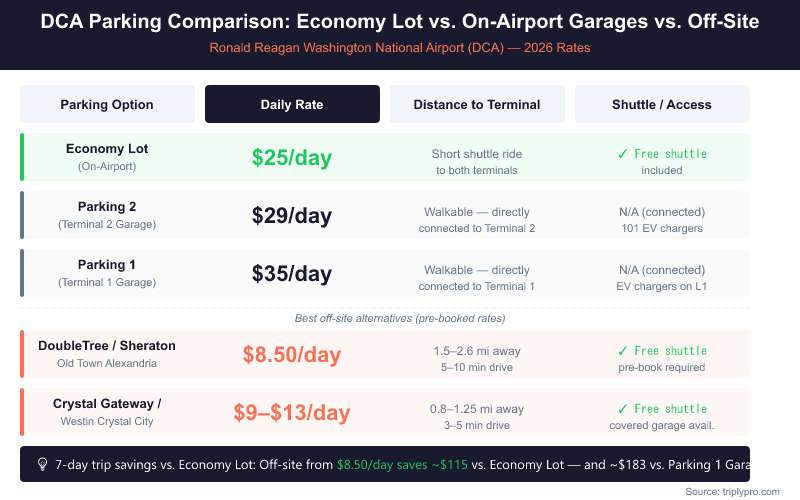Click the green $25/day price
This screenshot has height=500, width=800.
tap(292, 158)
